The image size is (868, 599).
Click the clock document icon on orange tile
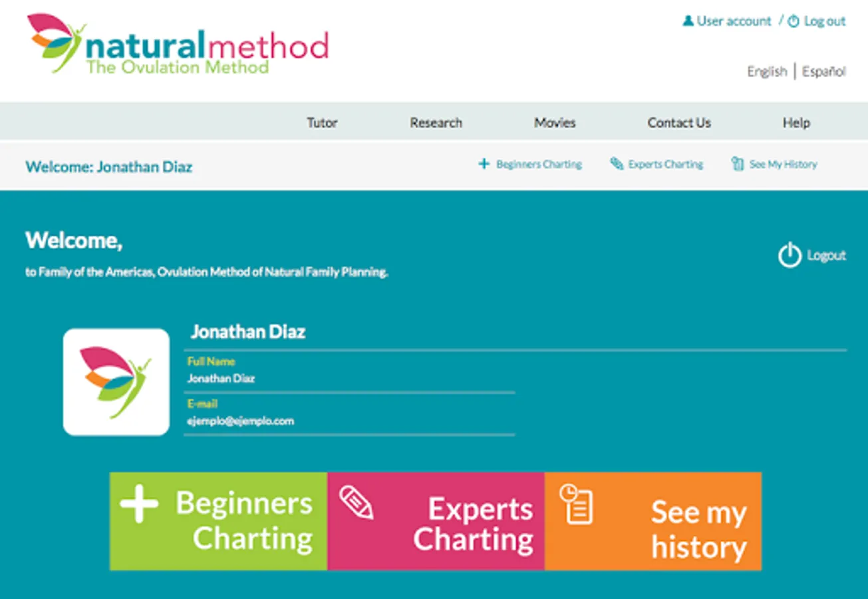[575, 504]
